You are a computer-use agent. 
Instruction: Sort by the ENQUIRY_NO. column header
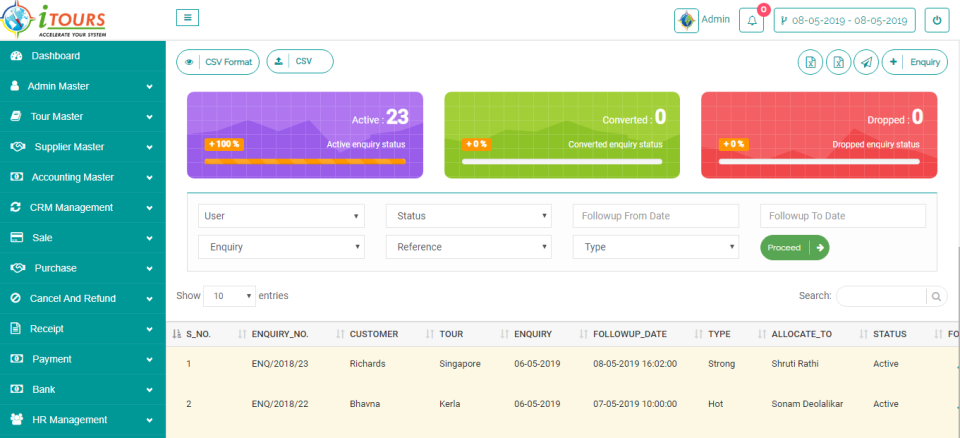click(x=280, y=334)
